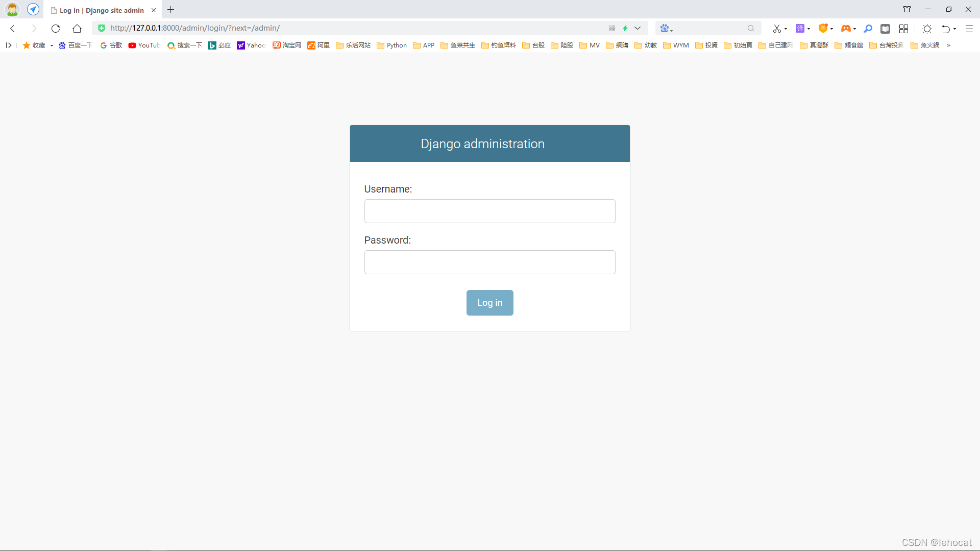
Task: Open the hamburger main menu
Action: pyautogui.click(x=969, y=29)
